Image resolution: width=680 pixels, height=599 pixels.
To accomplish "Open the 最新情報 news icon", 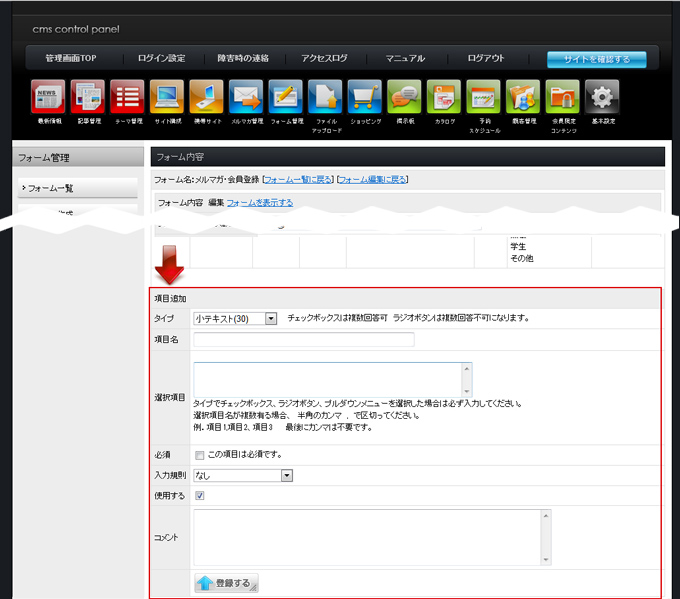I will tap(48, 97).
